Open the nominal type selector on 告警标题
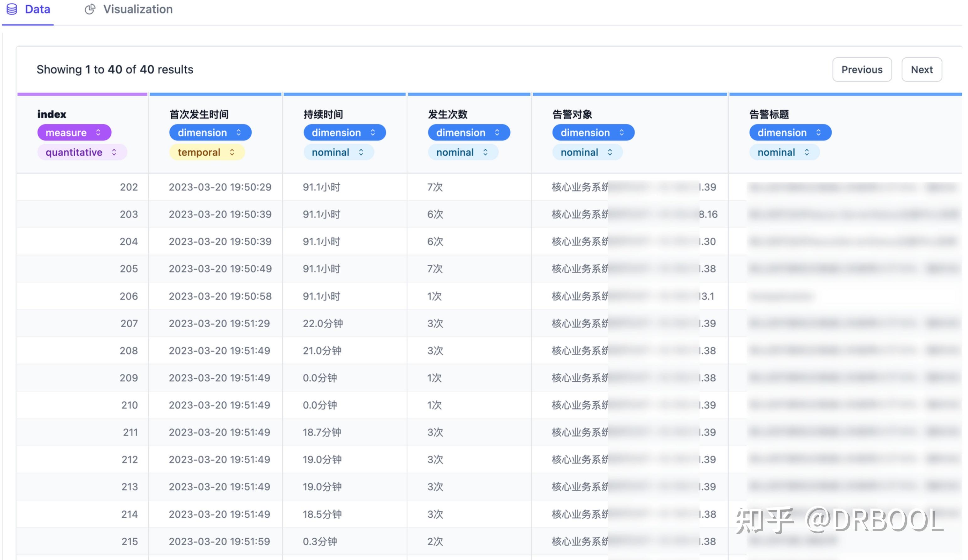 pyautogui.click(x=784, y=152)
